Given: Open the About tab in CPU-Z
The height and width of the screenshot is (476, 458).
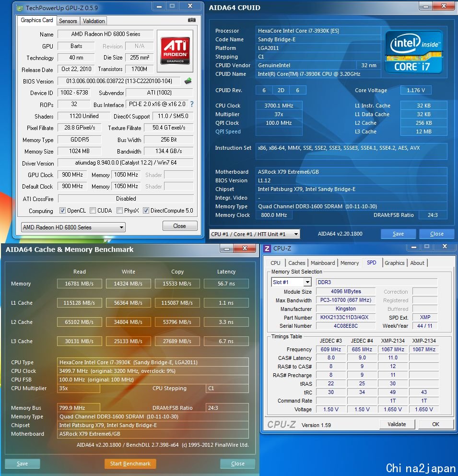Looking at the screenshot, I should (x=417, y=263).
